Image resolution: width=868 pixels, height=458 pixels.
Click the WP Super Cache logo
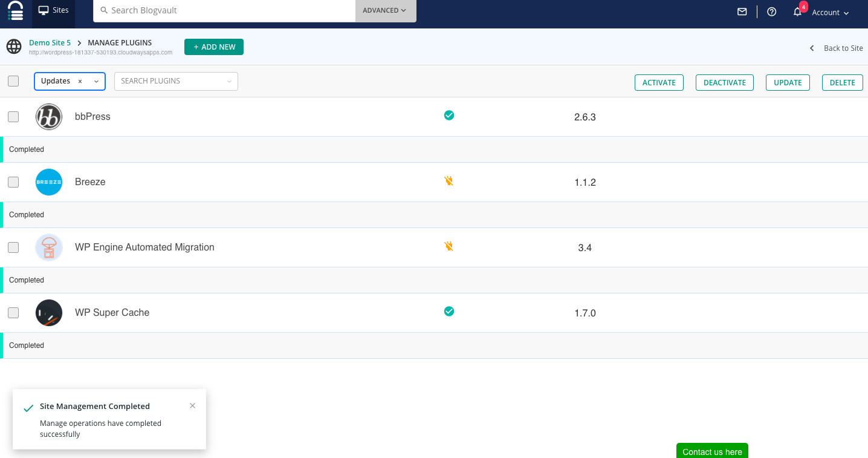point(49,313)
